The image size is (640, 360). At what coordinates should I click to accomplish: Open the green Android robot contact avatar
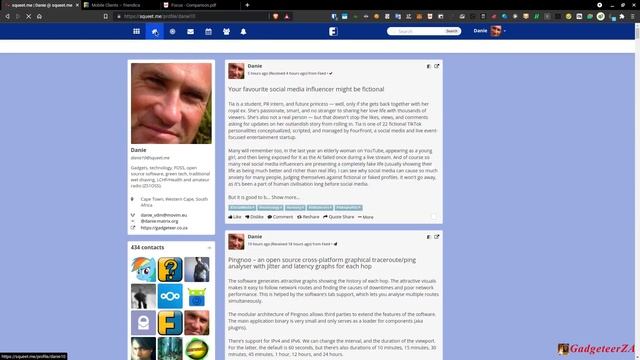coord(197,296)
